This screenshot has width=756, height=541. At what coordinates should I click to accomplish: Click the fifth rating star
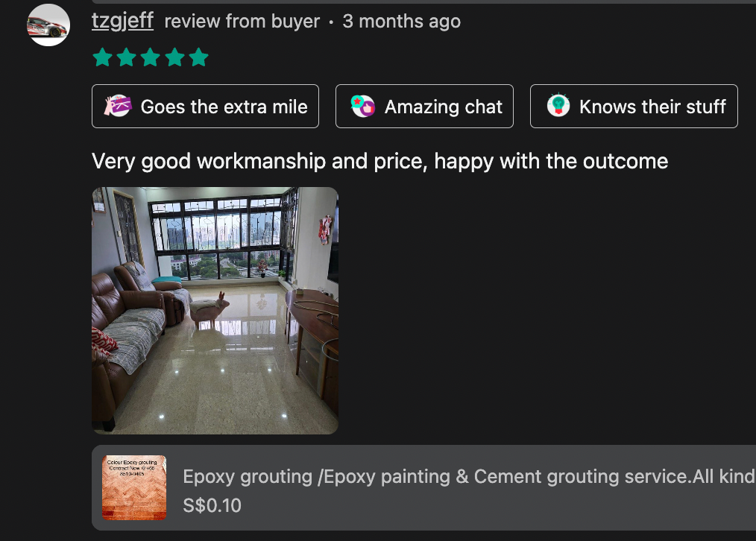tap(198, 57)
